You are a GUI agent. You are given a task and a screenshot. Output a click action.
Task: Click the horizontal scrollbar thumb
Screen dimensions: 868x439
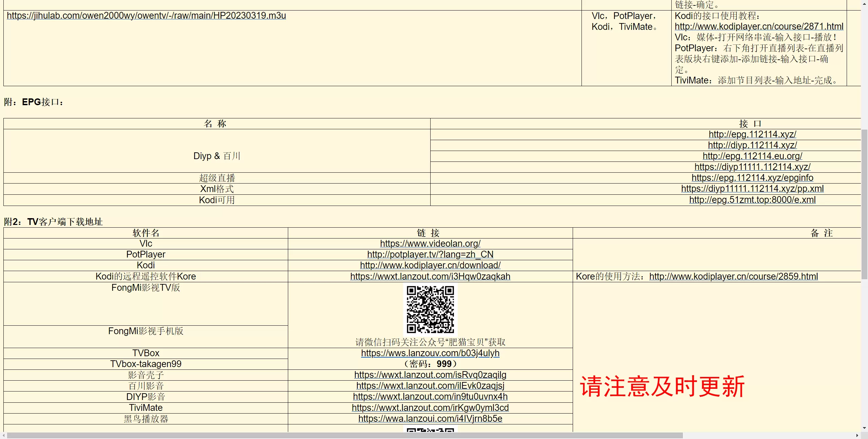pos(344,436)
